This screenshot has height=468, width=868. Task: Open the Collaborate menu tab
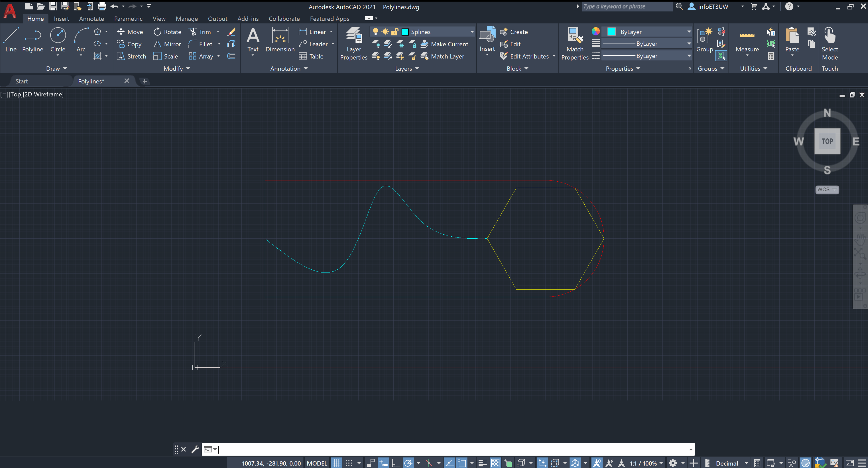point(284,19)
